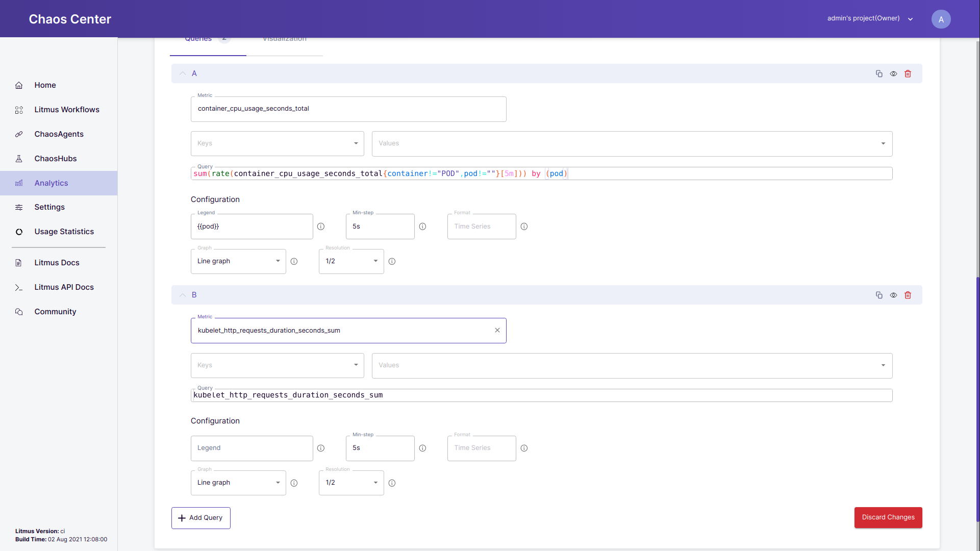Toggle visibility eye for query A
This screenshot has width=980, height=551.
(893, 73)
